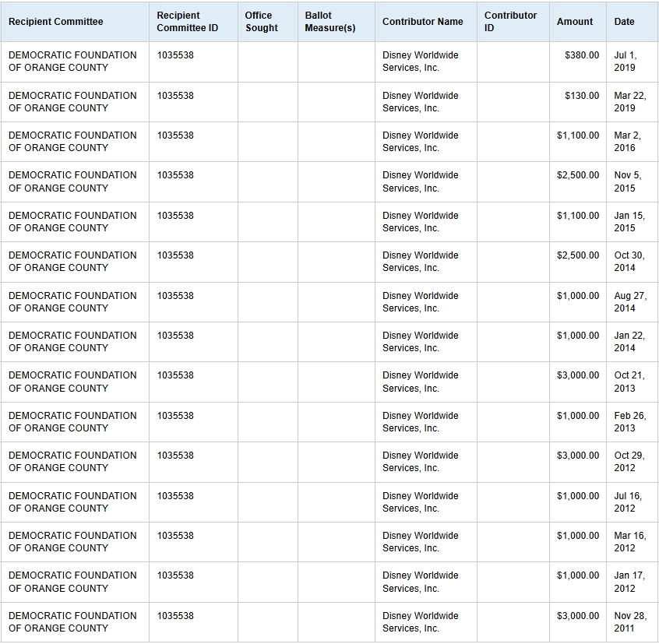
Task: Click the Recipient Committee column header
Action: click(56, 22)
